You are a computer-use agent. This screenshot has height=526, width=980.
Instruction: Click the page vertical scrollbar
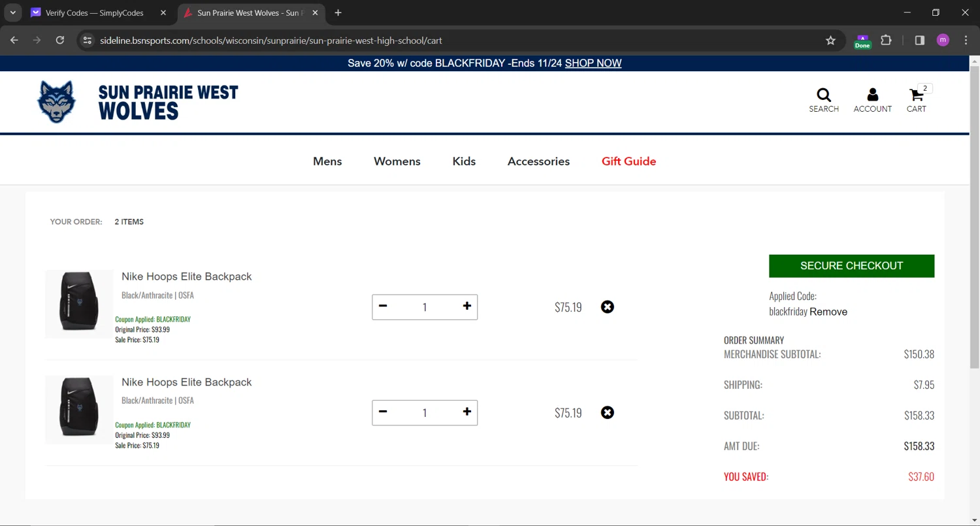tap(975, 216)
